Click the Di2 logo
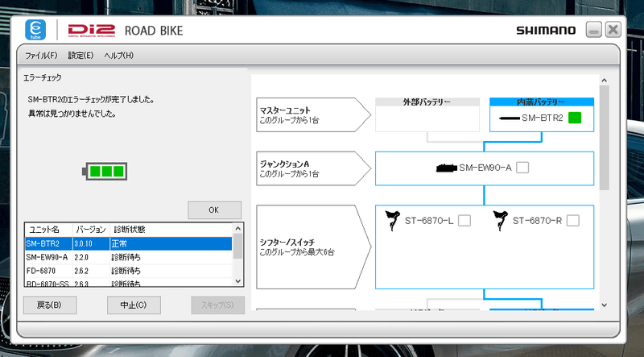 [x=92, y=31]
